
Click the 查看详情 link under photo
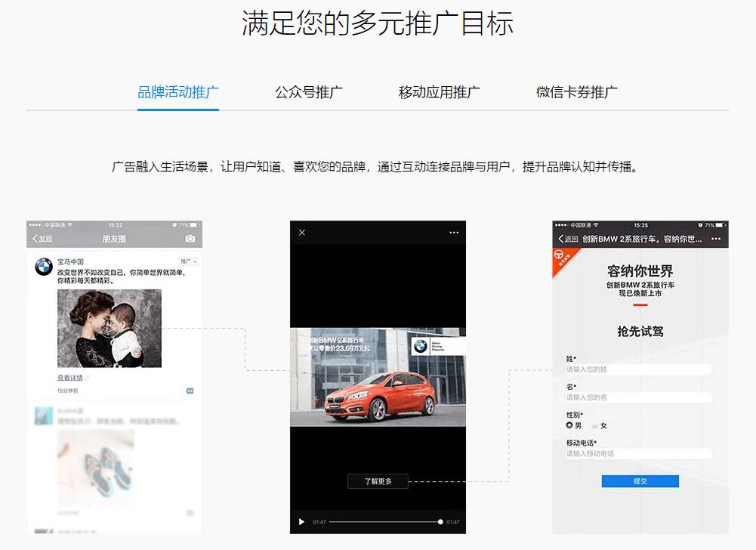click(x=70, y=377)
